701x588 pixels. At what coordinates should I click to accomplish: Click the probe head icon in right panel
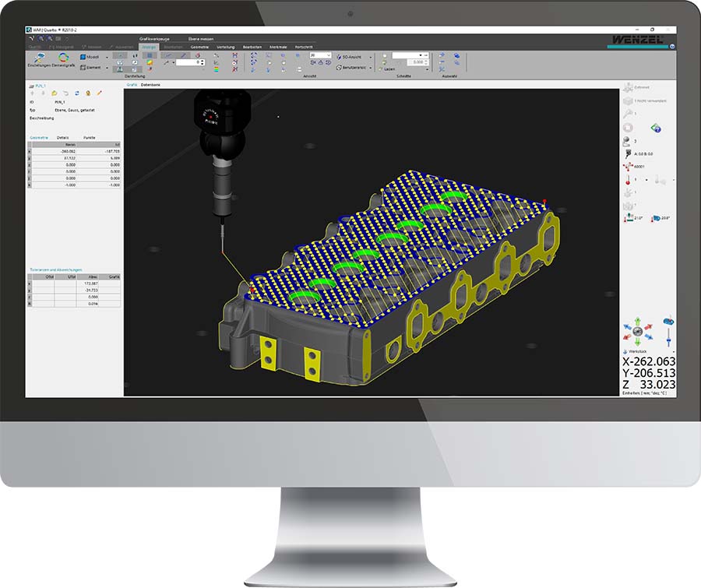(x=628, y=154)
